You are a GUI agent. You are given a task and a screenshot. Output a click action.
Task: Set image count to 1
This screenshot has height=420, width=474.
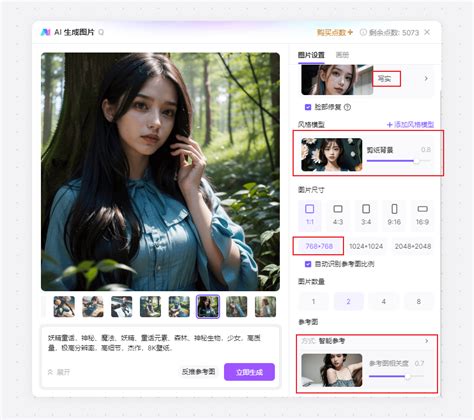coord(313,301)
